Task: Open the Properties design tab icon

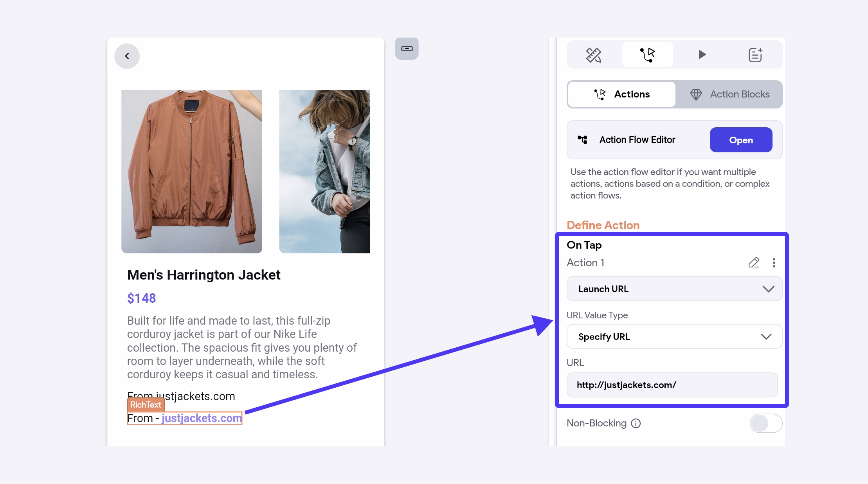Action: click(594, 55)
